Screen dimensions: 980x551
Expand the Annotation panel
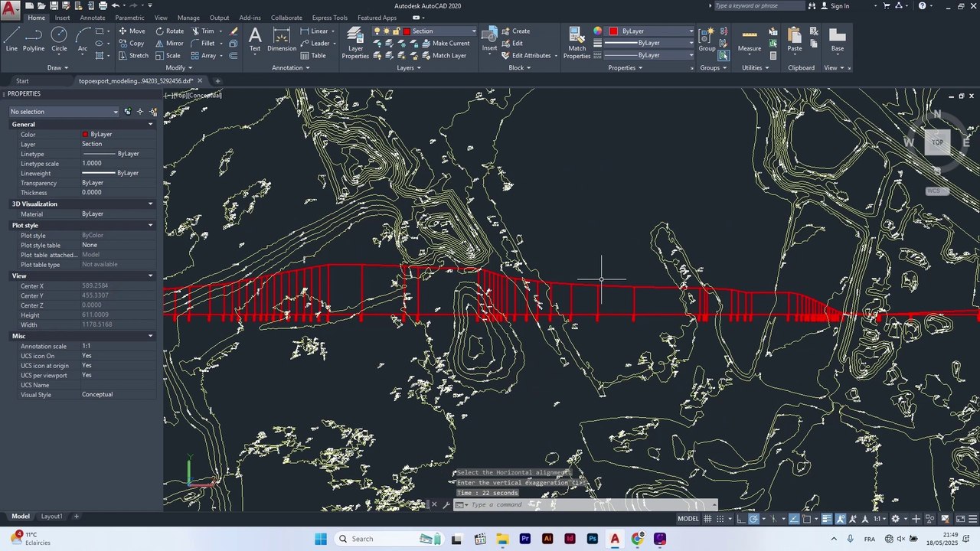point(290,67)
